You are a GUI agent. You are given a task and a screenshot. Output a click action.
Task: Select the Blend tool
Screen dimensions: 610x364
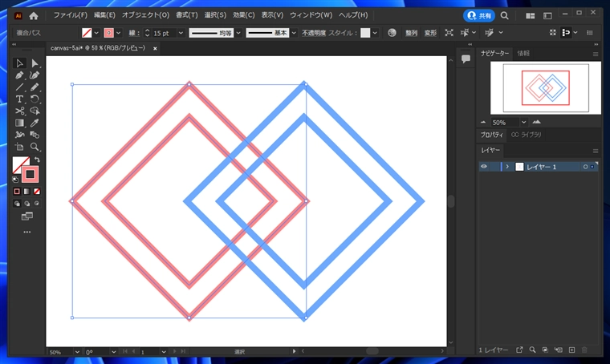coord(35,135)
